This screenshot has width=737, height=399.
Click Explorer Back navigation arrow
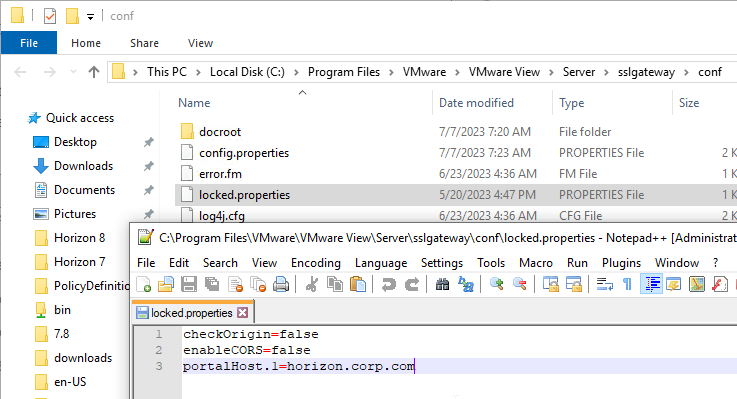[20, 72]
